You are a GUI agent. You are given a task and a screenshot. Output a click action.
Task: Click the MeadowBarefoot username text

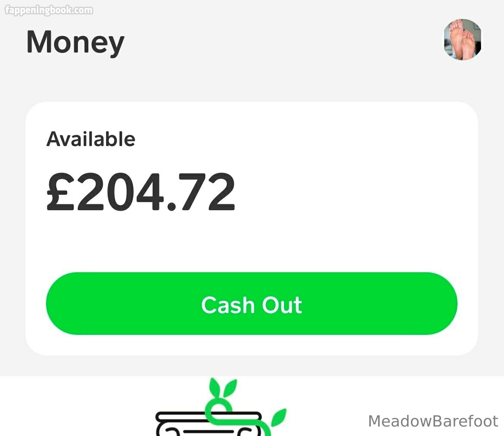[x=433, y=421]
